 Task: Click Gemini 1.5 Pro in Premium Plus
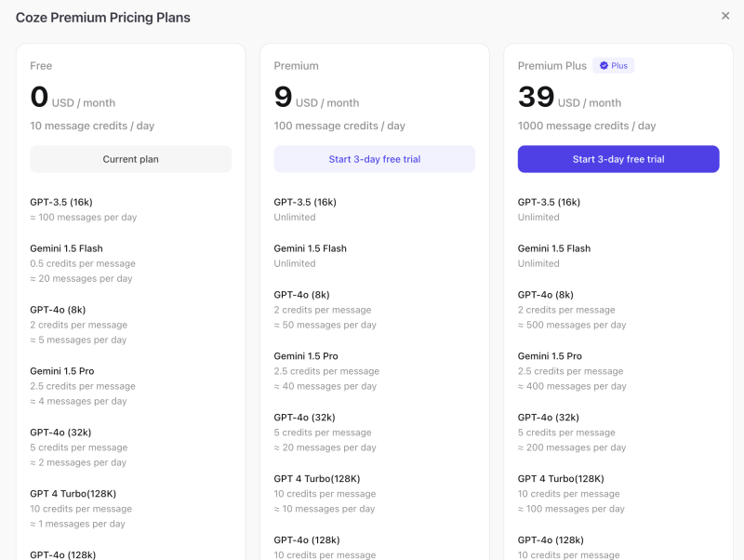[x=550, y=356]
